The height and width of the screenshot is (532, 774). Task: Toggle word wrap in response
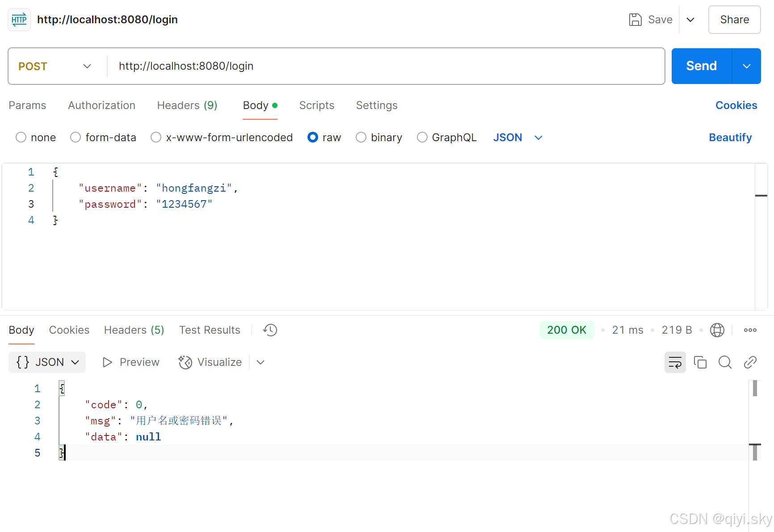click(675, 362)
